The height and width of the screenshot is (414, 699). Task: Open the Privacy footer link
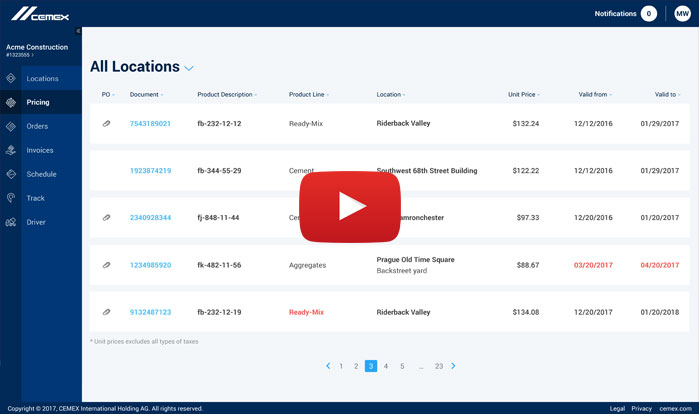[641, 408]
